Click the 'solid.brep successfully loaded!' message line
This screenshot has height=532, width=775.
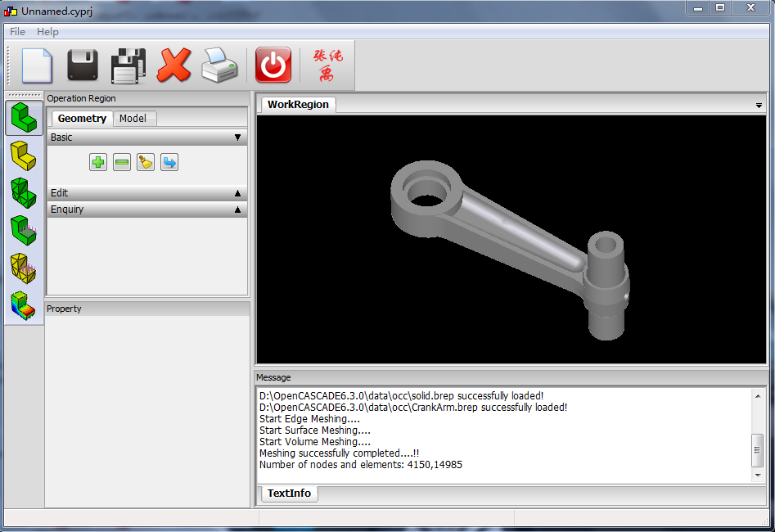tap(401, 396)
